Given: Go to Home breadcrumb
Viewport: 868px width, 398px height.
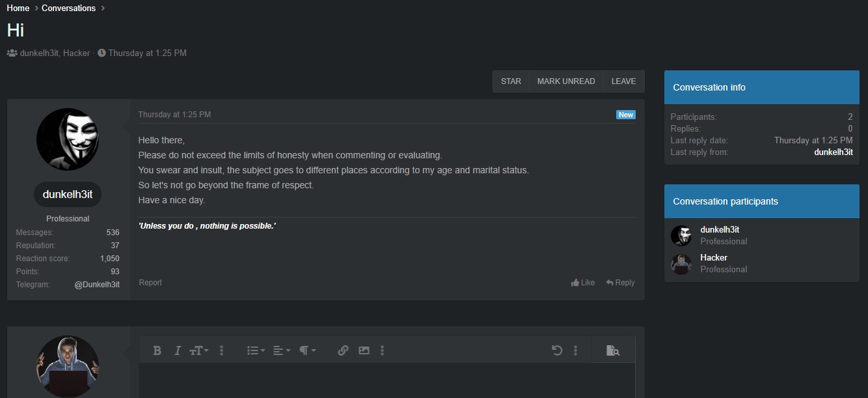Looking at the screenshot, I should click(x=18, y=8).
